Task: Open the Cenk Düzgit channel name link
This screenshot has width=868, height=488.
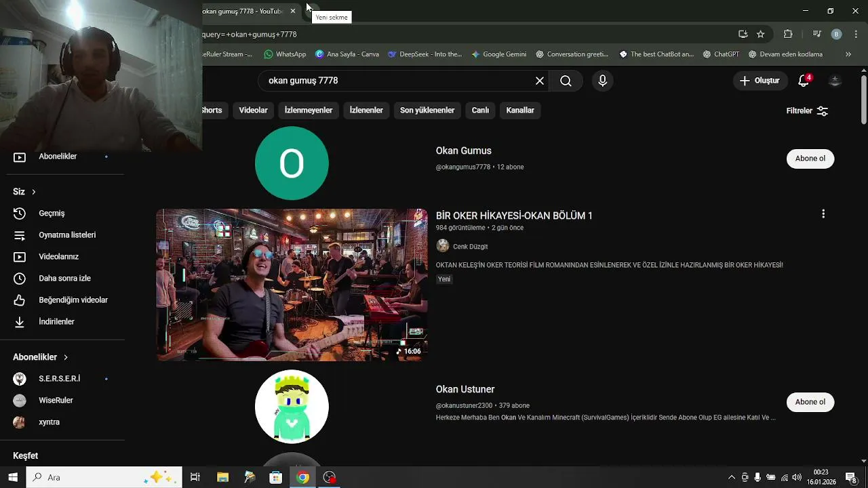Action: [x=470, y=247]
